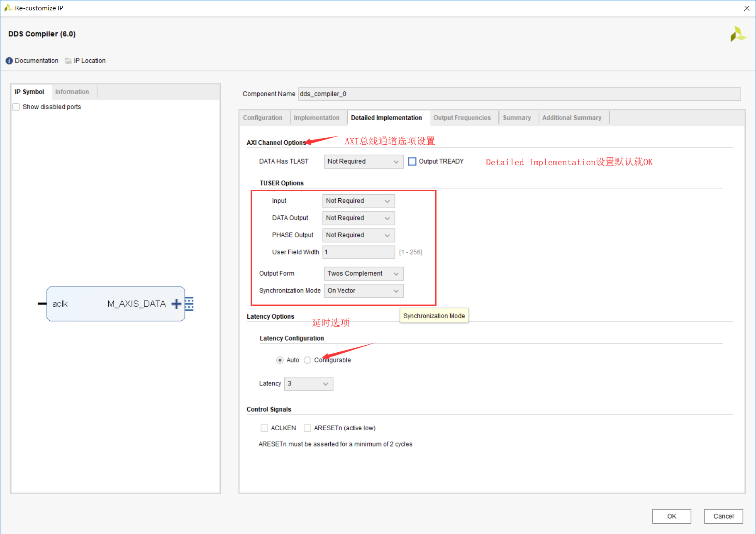Enable Output TREADY checkbox
Viewport: 756px width, 534px height.
point(412,161)
